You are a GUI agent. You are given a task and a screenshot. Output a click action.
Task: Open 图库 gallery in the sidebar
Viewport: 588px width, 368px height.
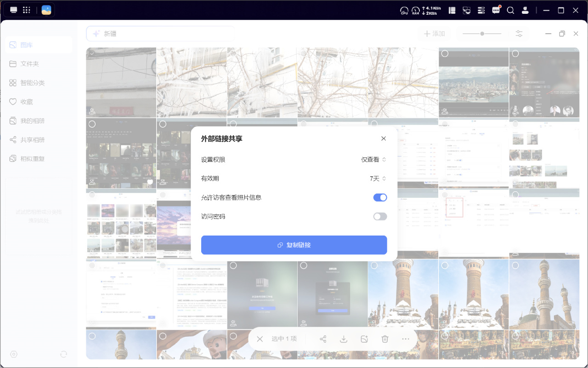click(39, 45)
